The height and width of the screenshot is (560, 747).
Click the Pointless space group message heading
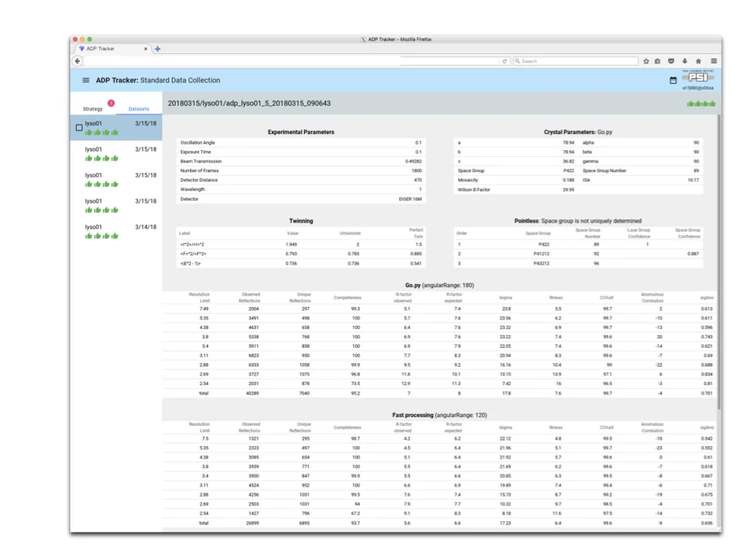(x=578, y=221)
